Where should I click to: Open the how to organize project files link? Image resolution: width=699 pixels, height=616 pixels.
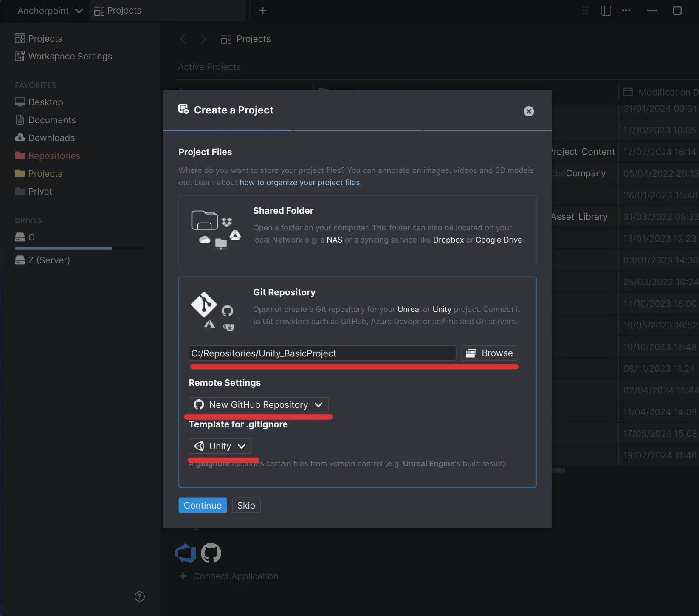pyautogui.click(x=300, y=182)
